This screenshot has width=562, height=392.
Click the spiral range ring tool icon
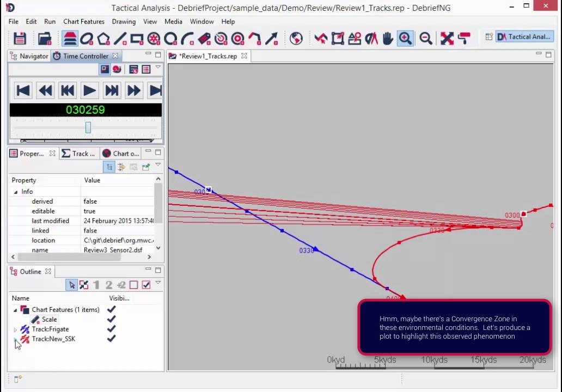click(221, 38)
